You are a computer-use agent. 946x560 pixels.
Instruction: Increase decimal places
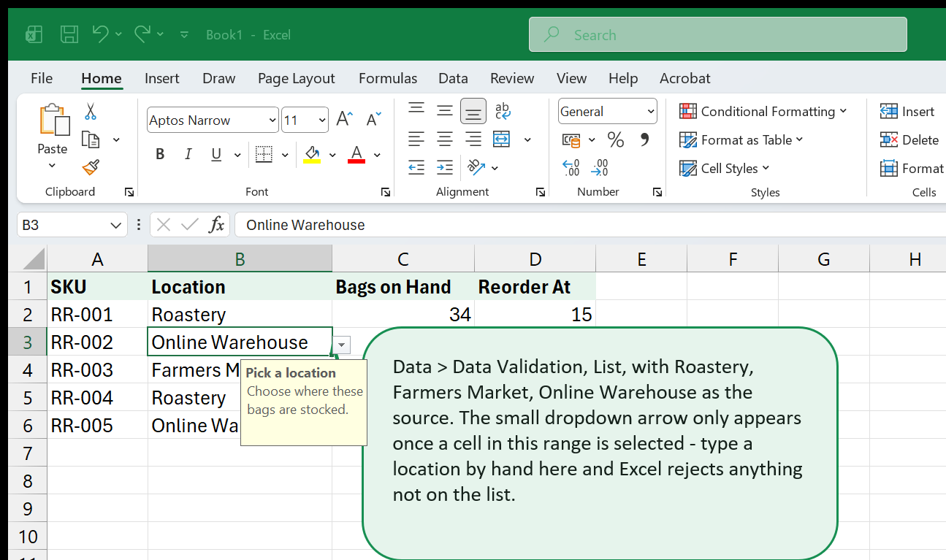pyautogui.click(x=571, y=168)
